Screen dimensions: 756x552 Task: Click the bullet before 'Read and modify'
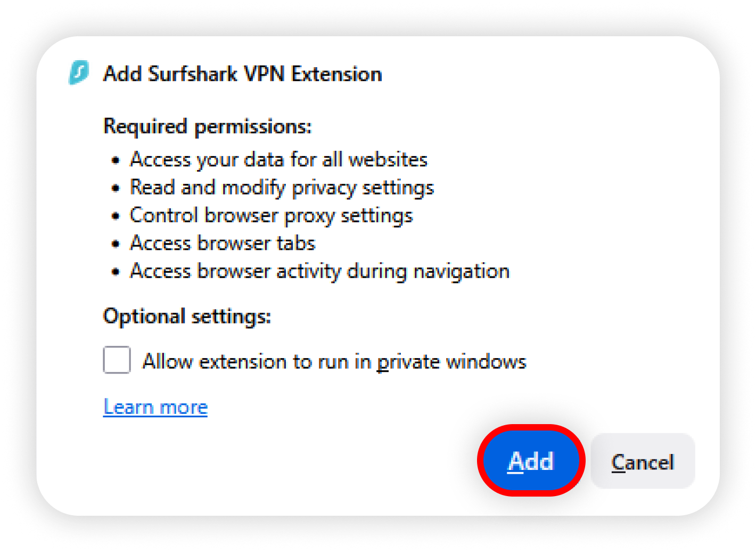pos(116,188)
